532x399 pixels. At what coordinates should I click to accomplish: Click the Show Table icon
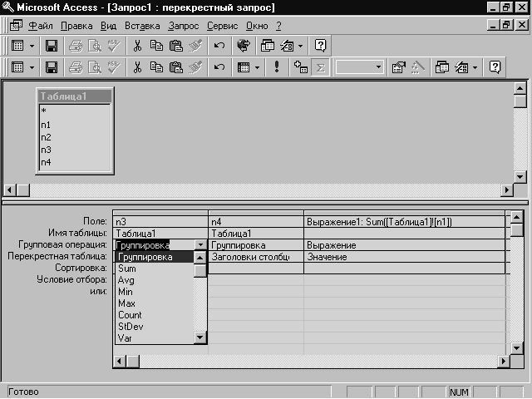point(301,67)
